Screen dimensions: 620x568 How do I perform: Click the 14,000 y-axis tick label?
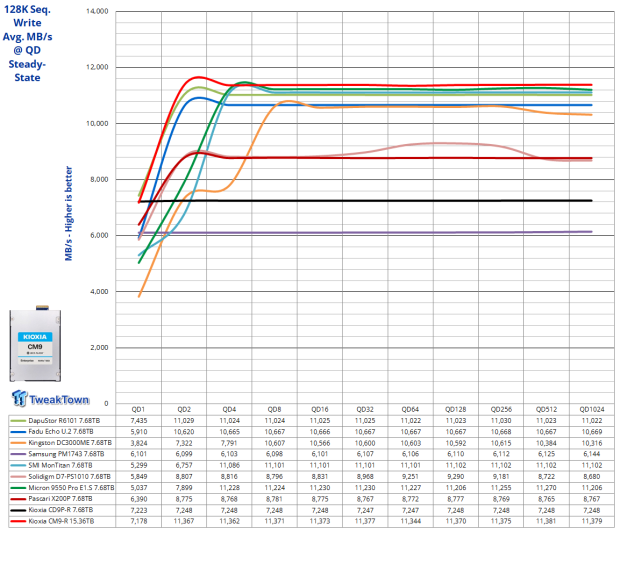point(97,11)
